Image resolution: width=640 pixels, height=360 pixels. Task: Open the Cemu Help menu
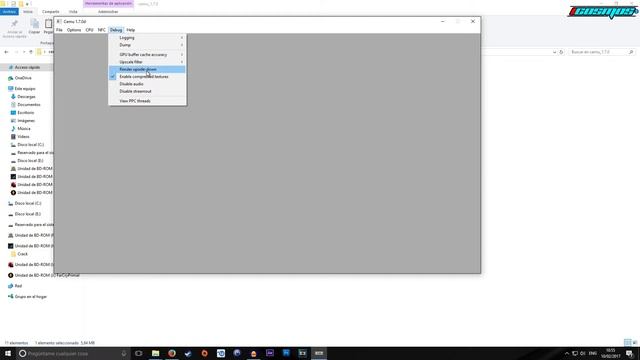131,30
